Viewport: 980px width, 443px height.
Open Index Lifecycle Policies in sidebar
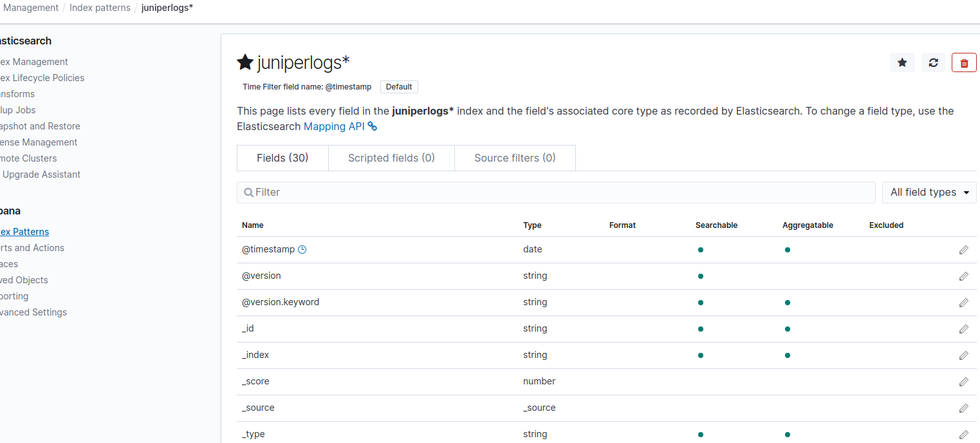point(42,78)
